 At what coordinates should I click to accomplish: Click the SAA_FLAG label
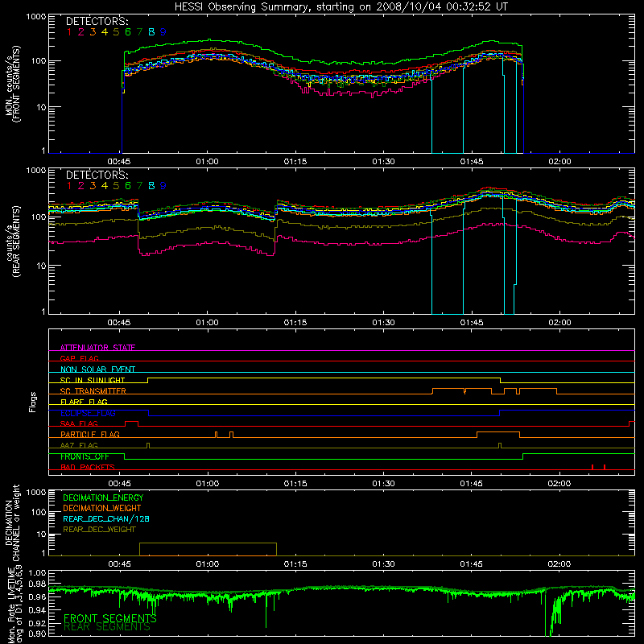point(79,423)
